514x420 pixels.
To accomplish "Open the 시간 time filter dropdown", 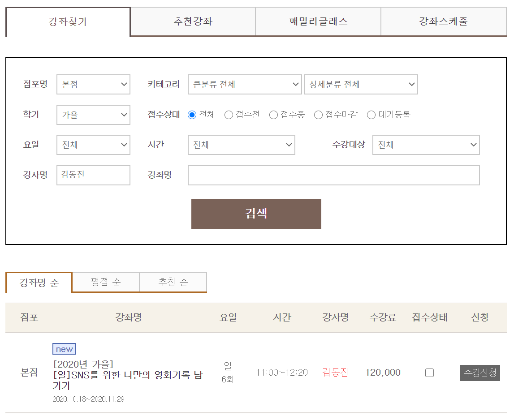I will point(241,145).
